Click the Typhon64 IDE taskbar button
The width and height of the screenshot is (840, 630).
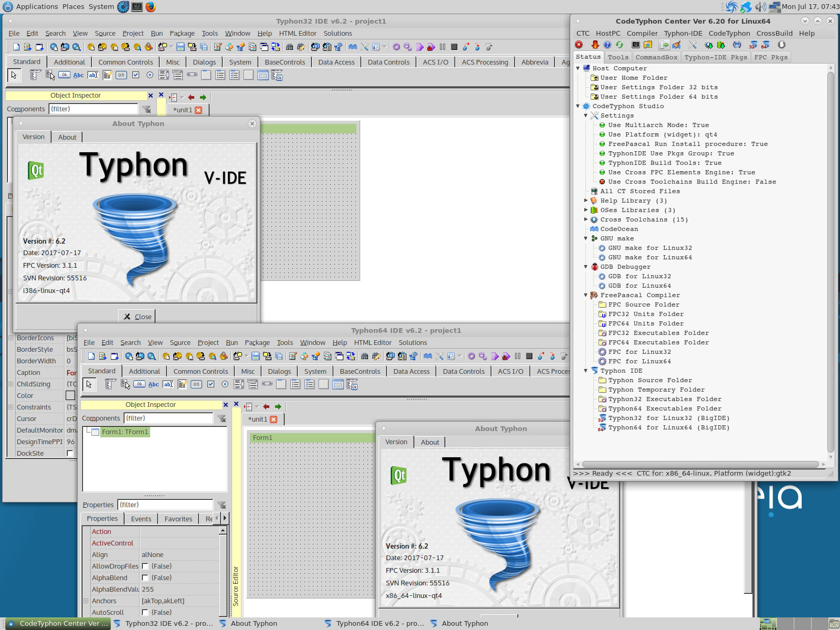click(374, 623)
